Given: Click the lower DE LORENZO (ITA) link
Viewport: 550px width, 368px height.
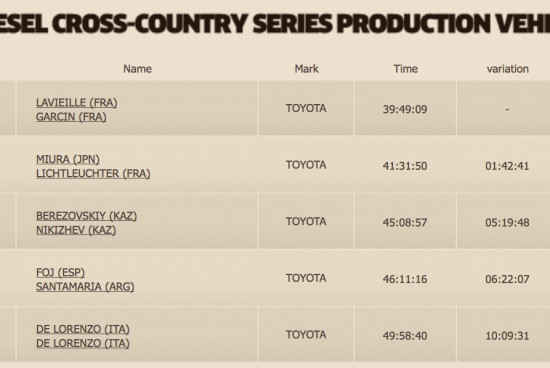Looking at the screenshot, I should (x=82, y=343).
